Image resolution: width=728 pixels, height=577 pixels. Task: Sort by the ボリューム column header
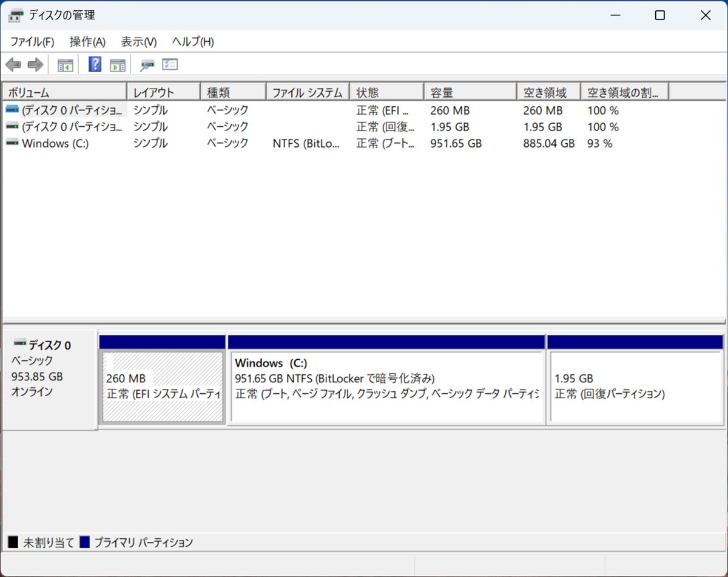pyautogui.click(x=64, y=92)
